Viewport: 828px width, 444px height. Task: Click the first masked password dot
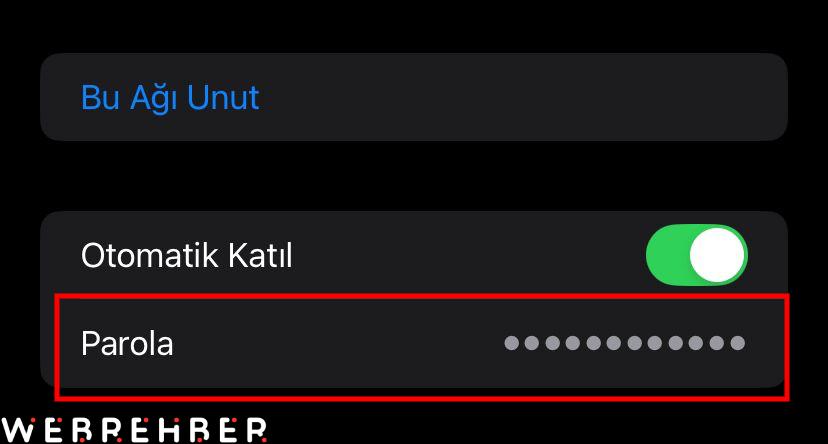pos(512,343)
